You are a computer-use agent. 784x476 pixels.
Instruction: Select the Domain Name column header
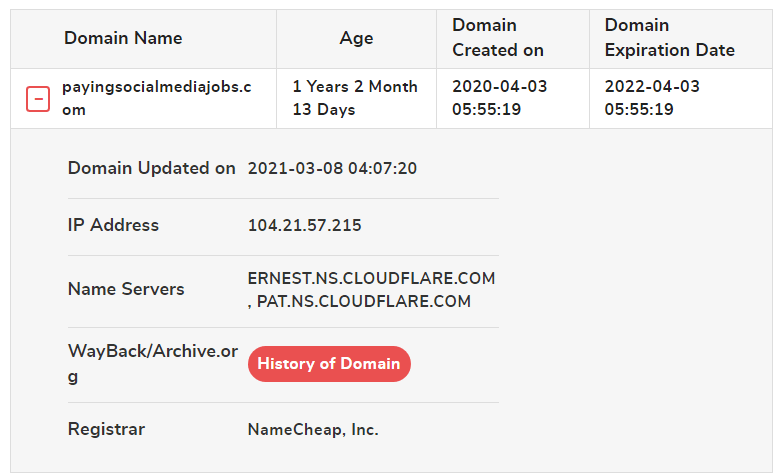[x=123, y=38]
